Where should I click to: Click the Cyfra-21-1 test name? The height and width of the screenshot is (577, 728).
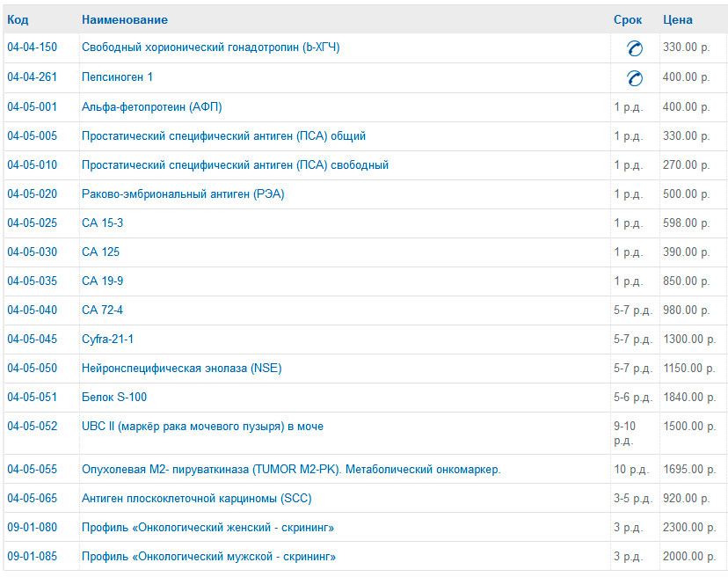point(107,340)
